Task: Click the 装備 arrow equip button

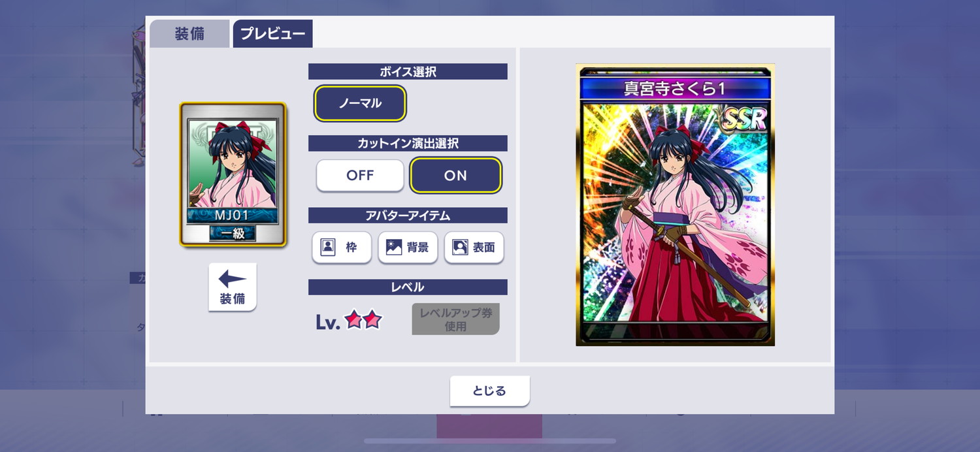Action: click(233, 287)
